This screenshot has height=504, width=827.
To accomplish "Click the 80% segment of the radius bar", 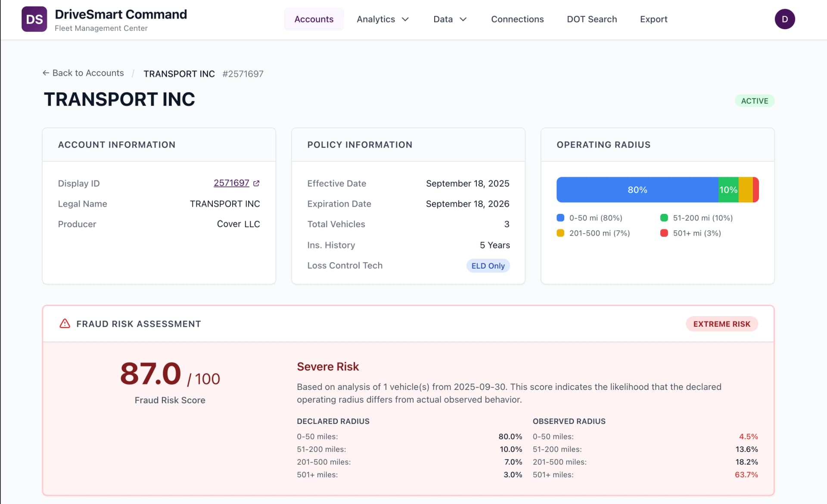I will [637, 189].
